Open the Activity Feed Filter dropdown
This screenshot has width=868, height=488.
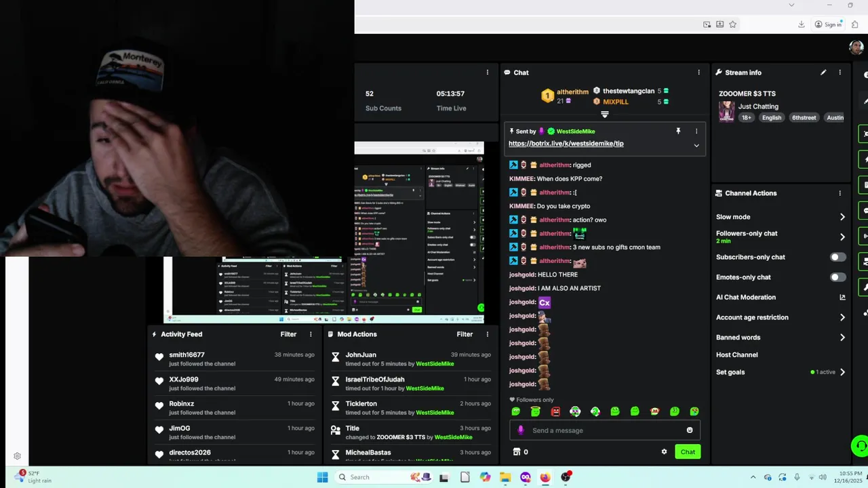click(288, 334)
